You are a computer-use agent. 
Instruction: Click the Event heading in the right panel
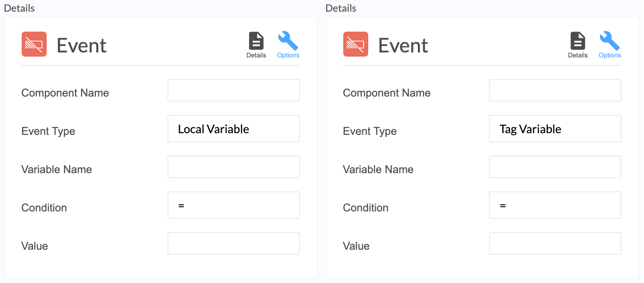[403, 45]
